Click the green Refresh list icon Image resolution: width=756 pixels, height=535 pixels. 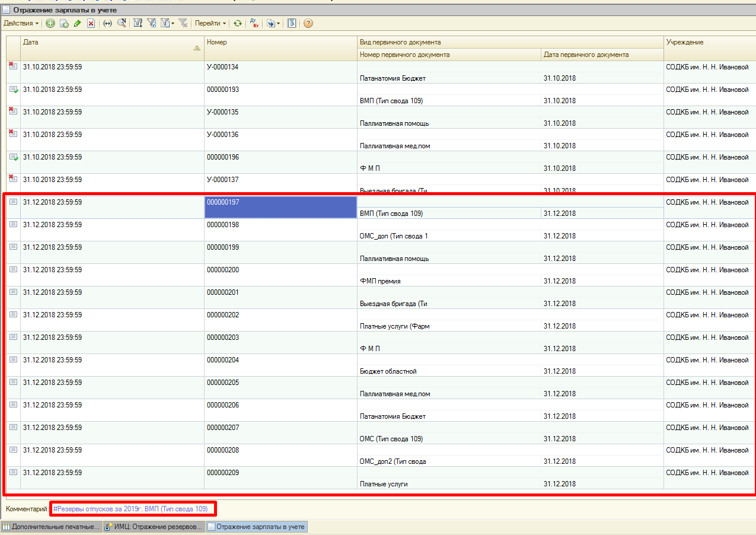click(x=237, y=23)
